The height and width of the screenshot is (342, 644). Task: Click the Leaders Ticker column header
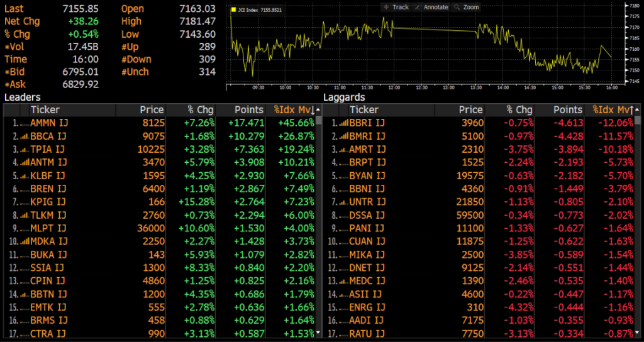coord(45,110)
